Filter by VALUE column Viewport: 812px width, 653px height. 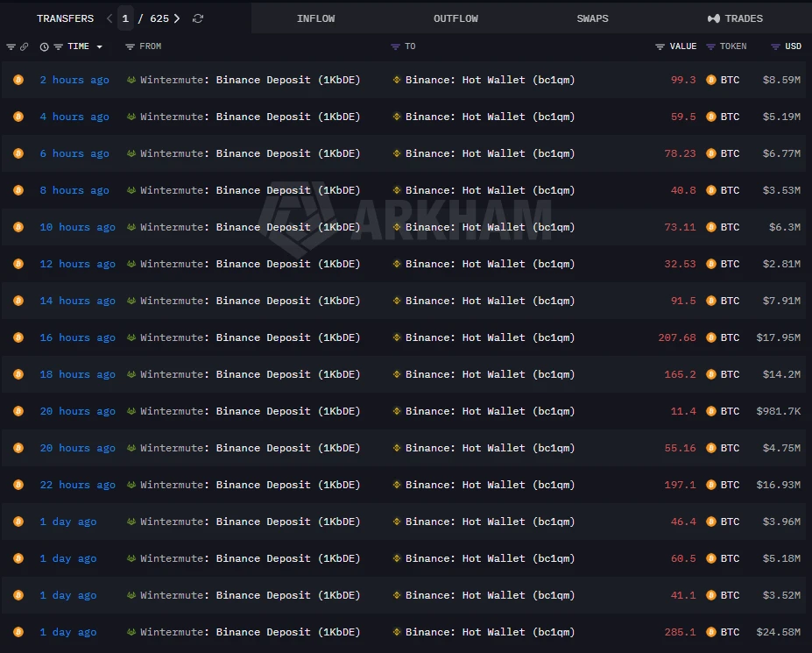point(660,46)
